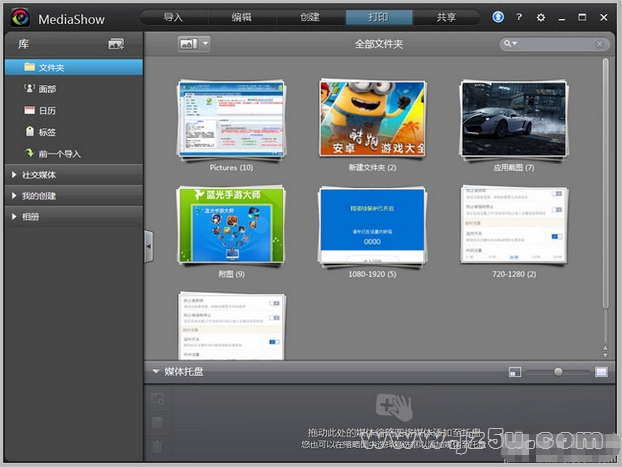Viewport: 622px width, 467px height.
Task: Click inside the search input field
Action: pos(555,44)
